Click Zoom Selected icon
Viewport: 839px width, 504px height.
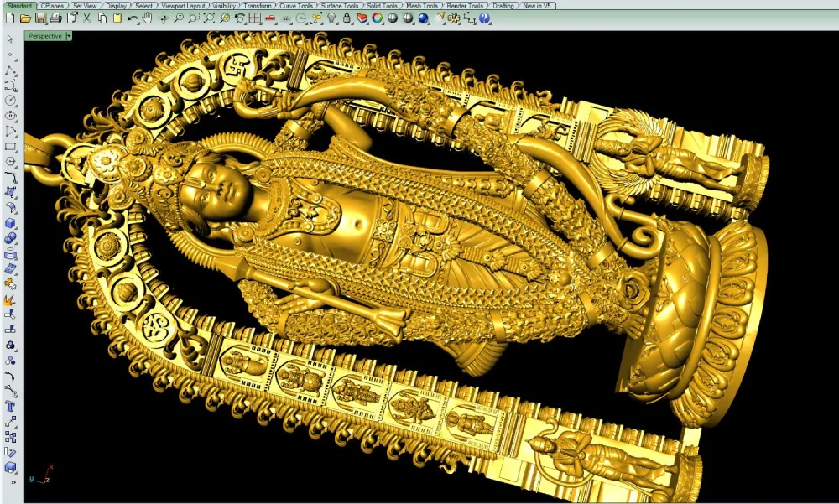225,18
